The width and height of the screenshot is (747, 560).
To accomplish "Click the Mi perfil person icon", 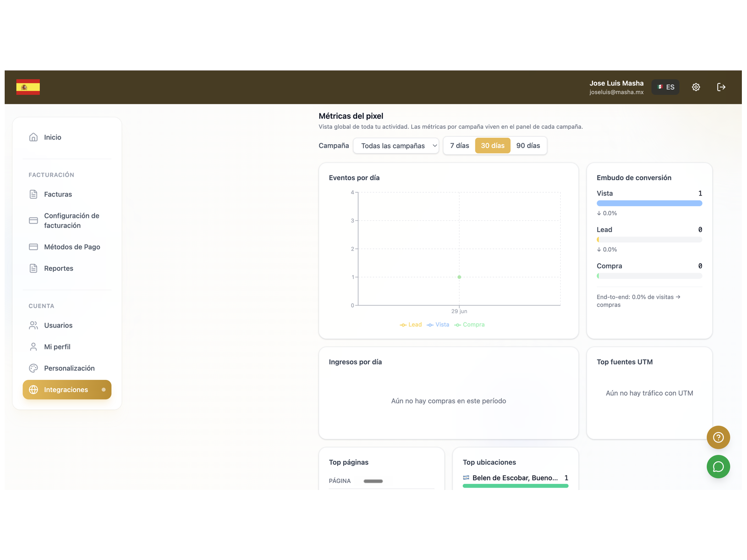I will coord(34,347).
